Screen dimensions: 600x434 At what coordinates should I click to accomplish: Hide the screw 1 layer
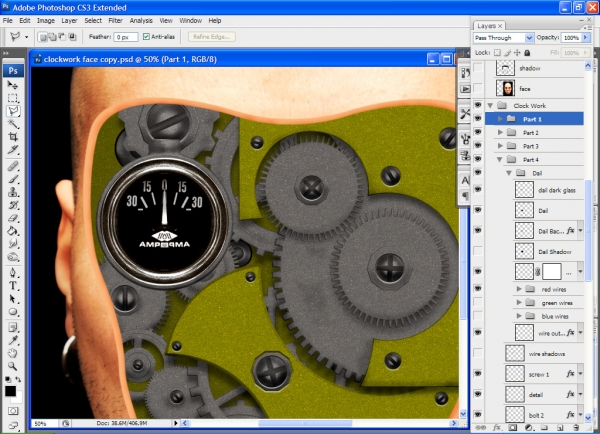[x=478, y=374]
